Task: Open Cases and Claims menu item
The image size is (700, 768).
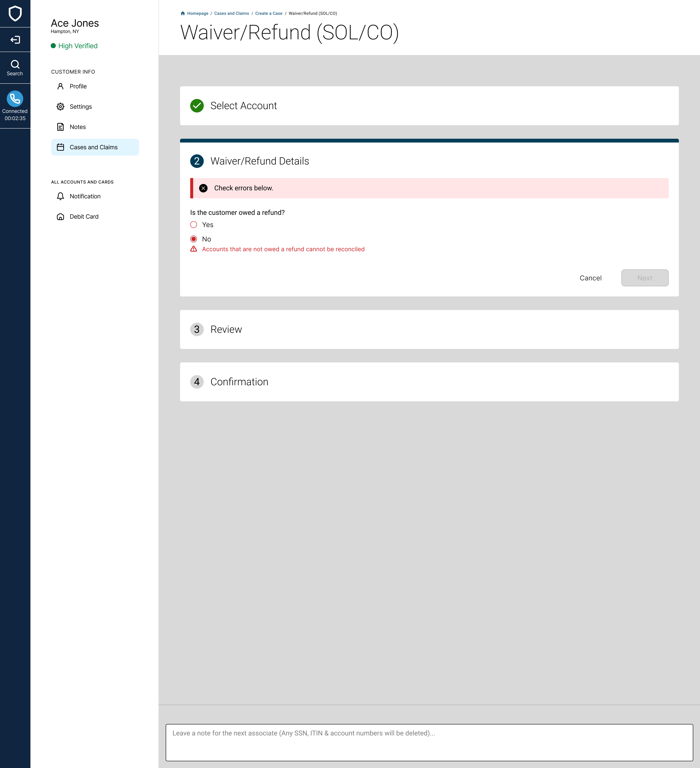Action: click(x=94, y=147)
